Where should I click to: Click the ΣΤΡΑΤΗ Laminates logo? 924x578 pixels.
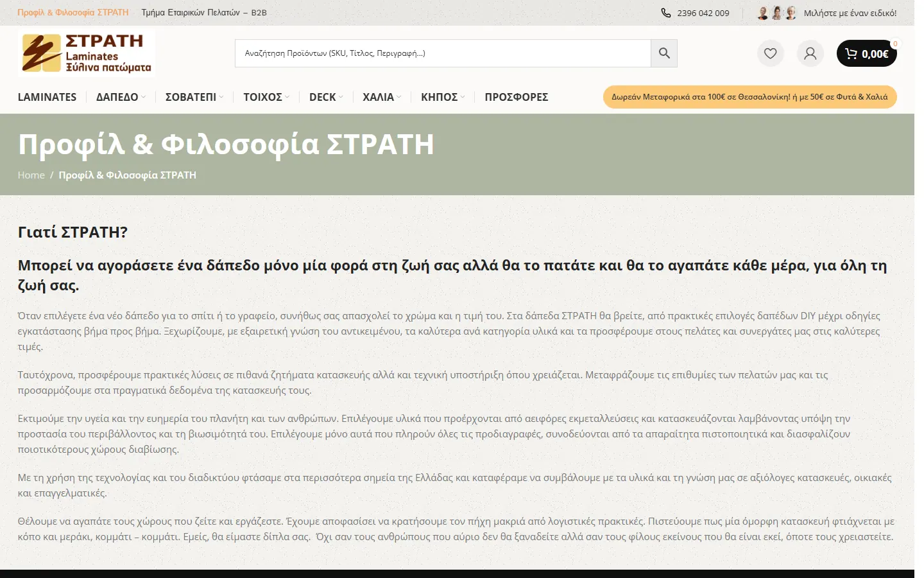coord(87,53)
